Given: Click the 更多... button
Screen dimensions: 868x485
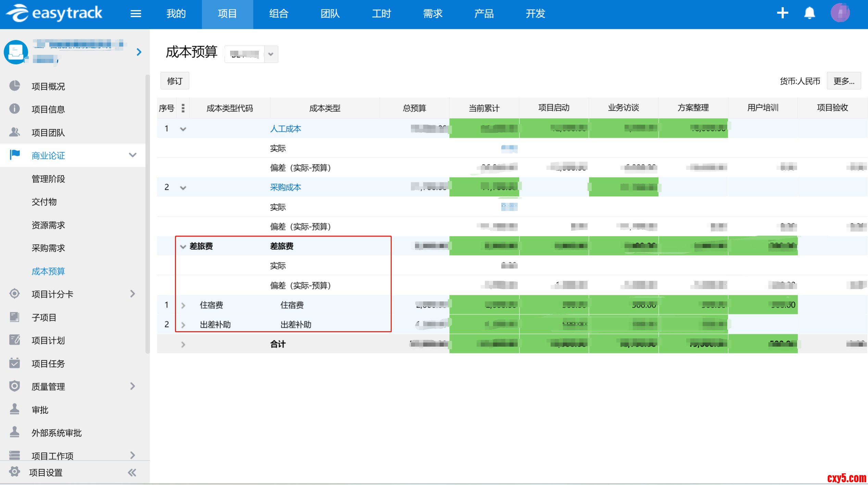Looking at the screenshot, I should [843, 81].
